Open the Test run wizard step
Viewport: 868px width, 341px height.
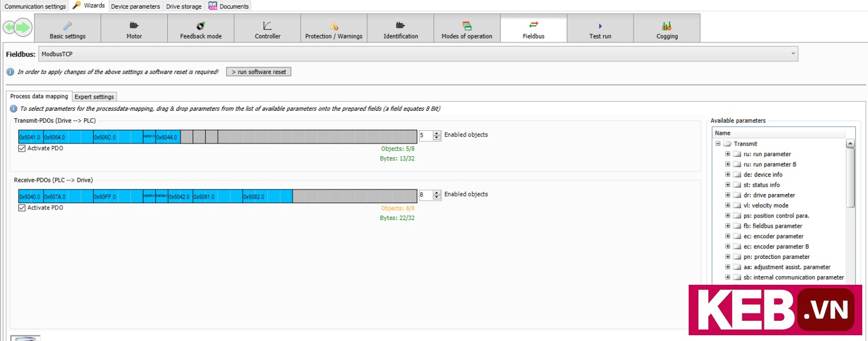600,28
